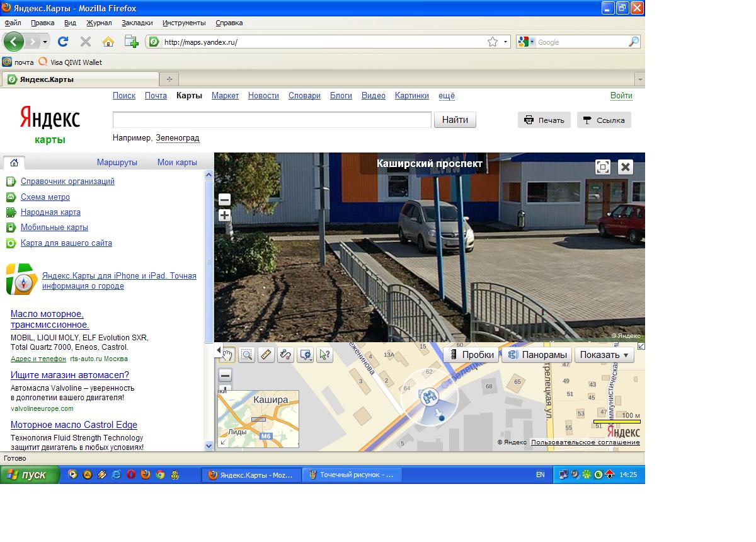This screenshot has width=756, height=542.
Task: Open the Файл menu
Action: 13,23
